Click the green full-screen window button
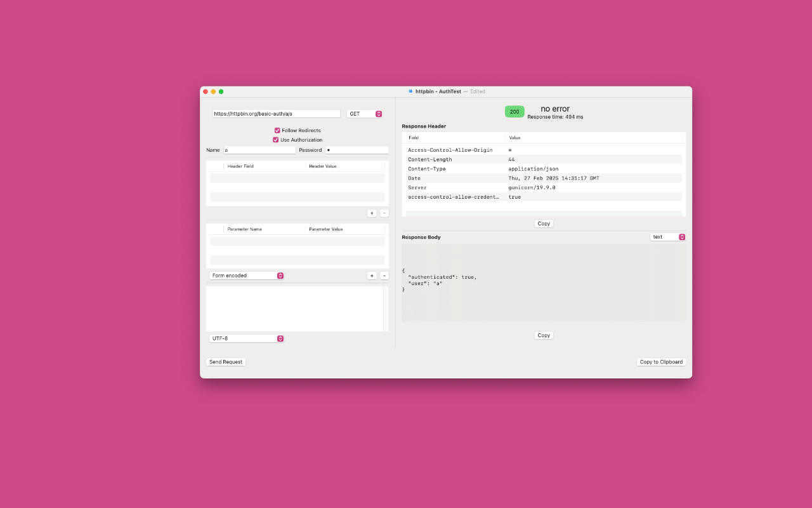The width and height of the screenshot is (812, 508). pos(221,91)
